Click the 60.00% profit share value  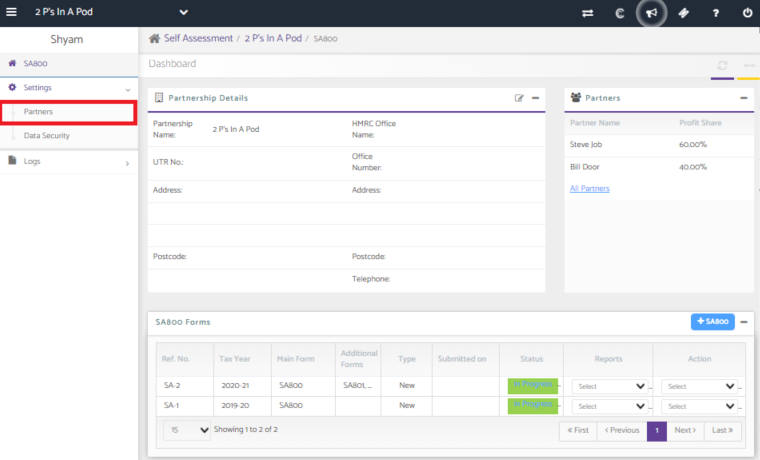[x=693, y=145]
